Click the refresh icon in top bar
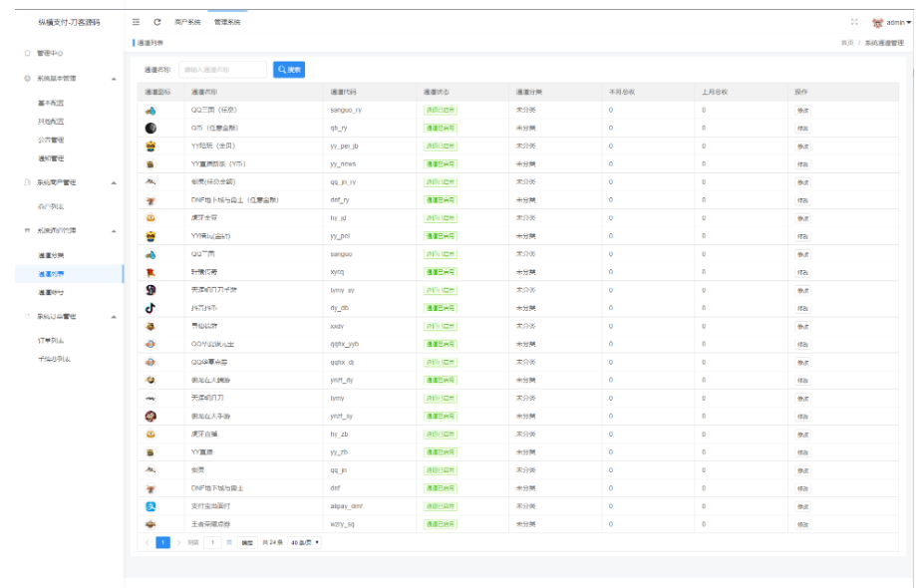The height and width of the screenshot is (588, 916). click(156, 21)
